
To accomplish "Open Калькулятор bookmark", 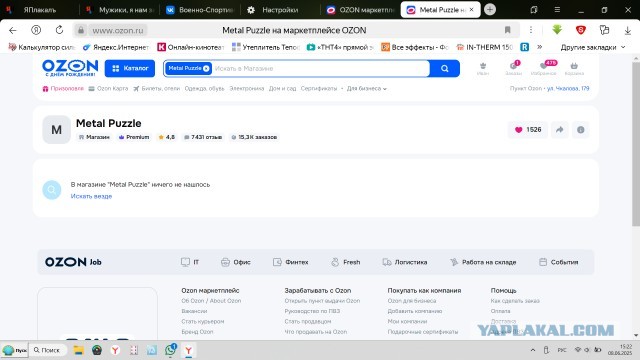I will tap(42, 47).
